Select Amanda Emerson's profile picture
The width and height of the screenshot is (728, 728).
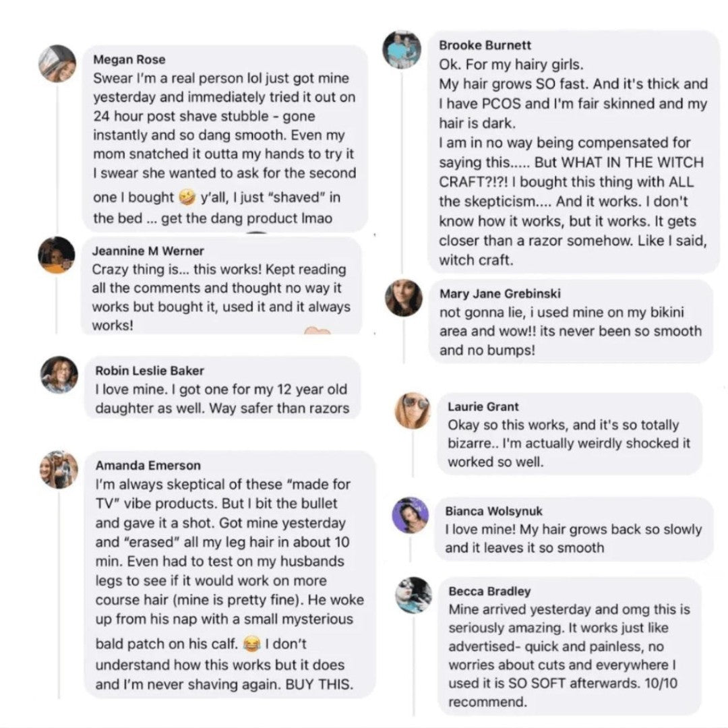(x=59, y=469)
